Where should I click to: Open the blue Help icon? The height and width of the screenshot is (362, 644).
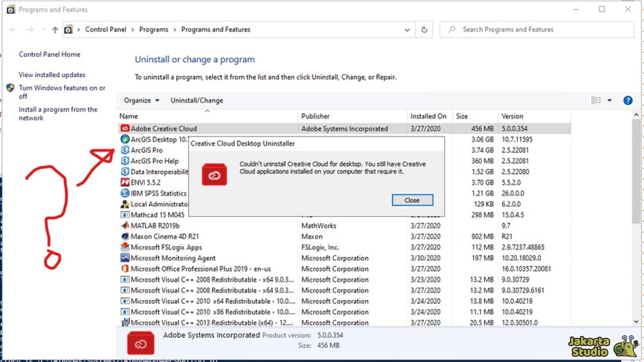tap(628, 100)
